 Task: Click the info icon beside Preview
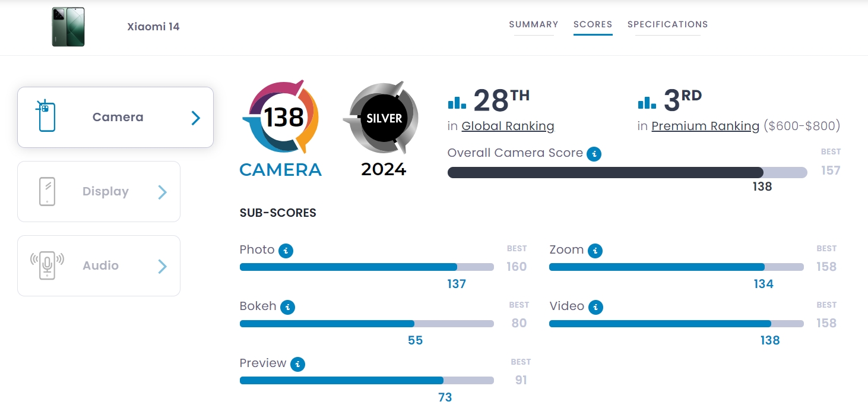point(297,364)
